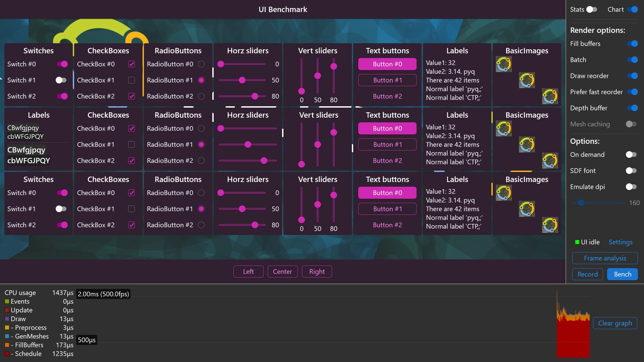The image size is (644, 362).
Task: Click the Clear graph button
Action: coord(615,323)
